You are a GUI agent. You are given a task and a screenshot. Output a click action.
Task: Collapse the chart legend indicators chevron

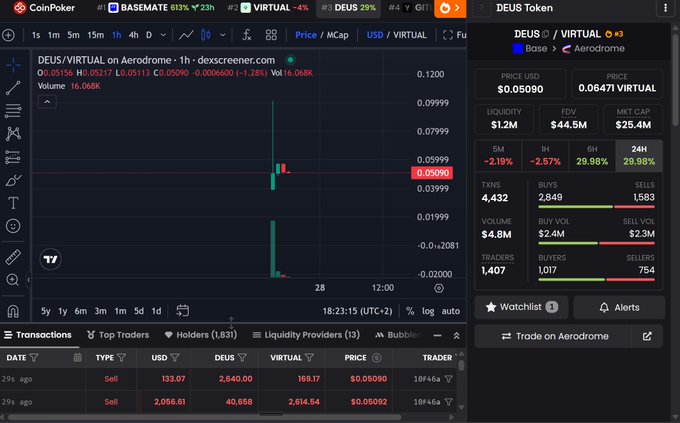coord(47,102)
